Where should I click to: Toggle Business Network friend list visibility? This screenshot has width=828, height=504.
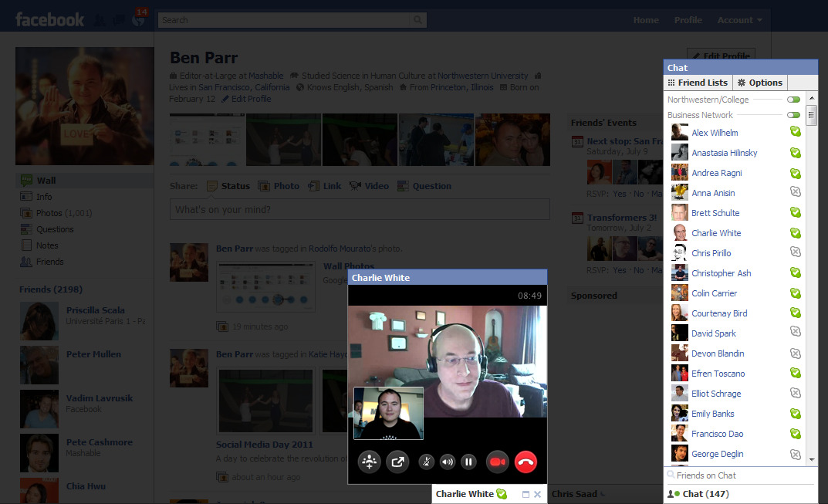pos(794,114)
